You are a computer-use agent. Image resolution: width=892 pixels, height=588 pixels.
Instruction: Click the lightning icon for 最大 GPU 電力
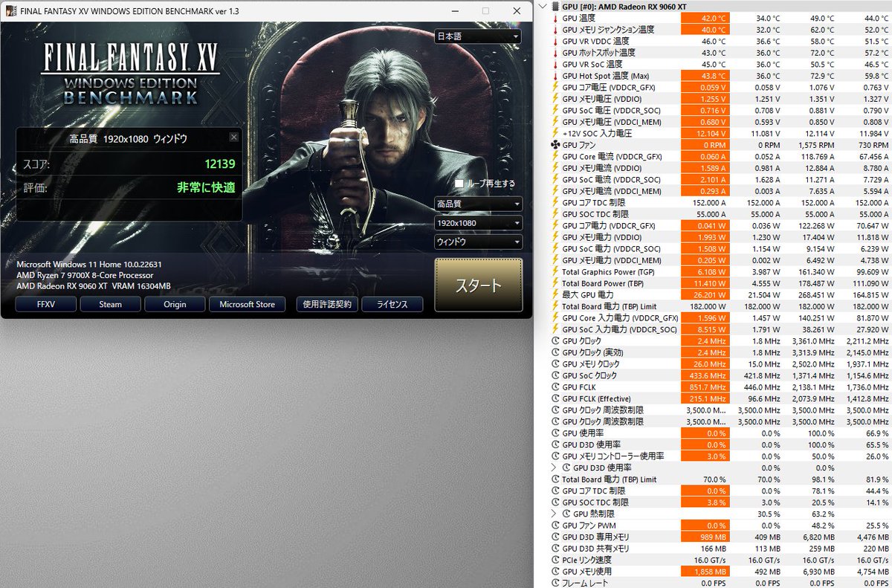click(555, 295)
